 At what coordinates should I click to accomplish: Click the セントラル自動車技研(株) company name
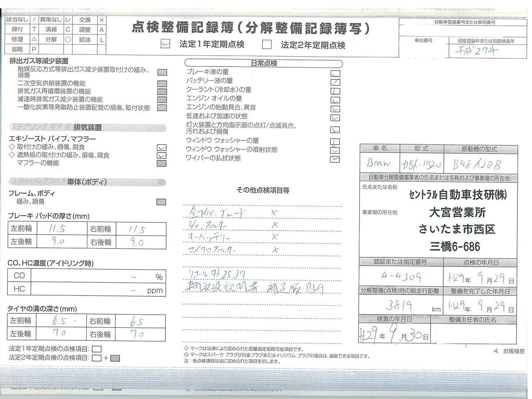(458, 195)
